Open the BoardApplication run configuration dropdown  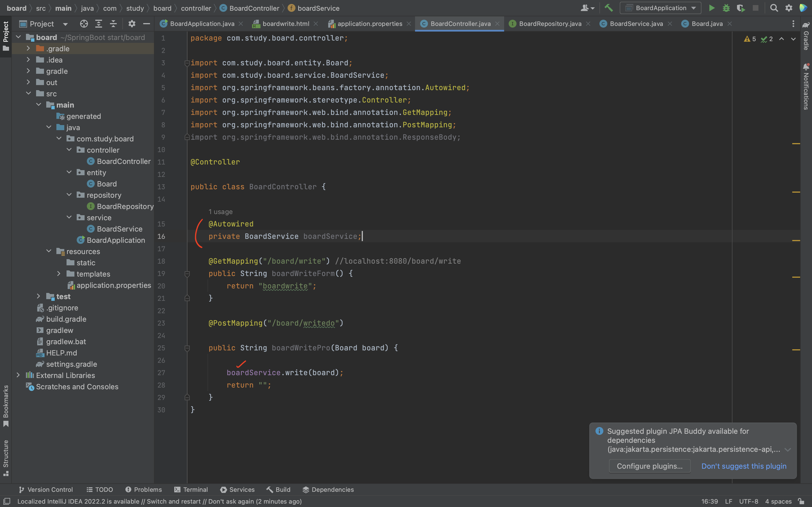click(x=660, y=8)
